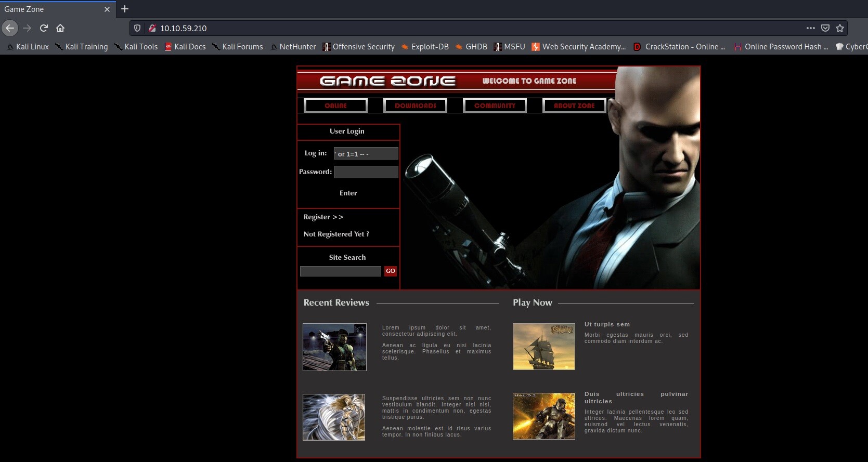Image resolution: width=868 pixels, height=462 pixels.
Task: Open the page actions three-dot menu
Action: (810, 28)
